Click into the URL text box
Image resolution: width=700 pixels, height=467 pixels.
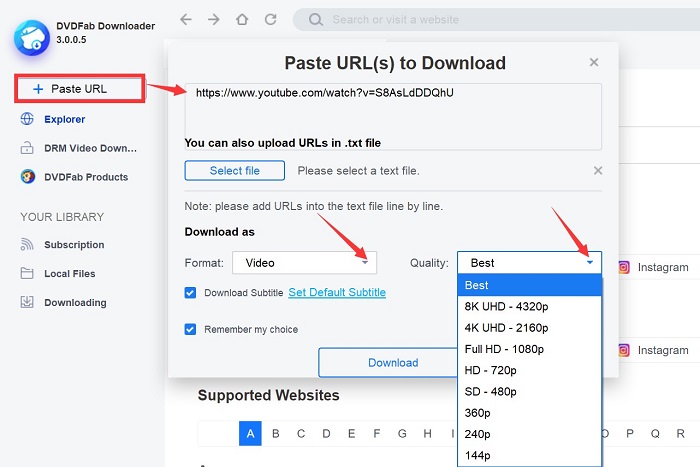pyautogui.click(x=393, y=117)
